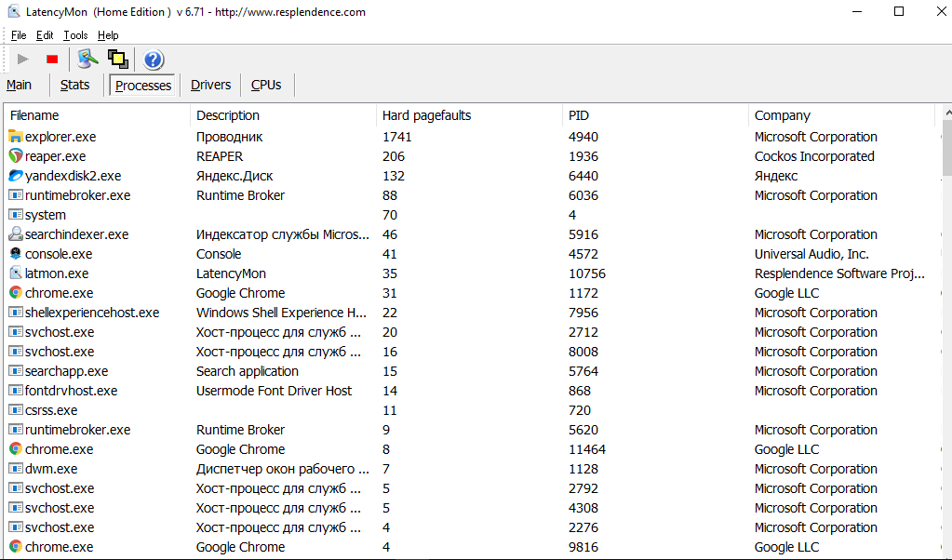Viewport: 952px width, 560px height.
Task: Select the searchindexer.exe filename
Action: (76, 234)
